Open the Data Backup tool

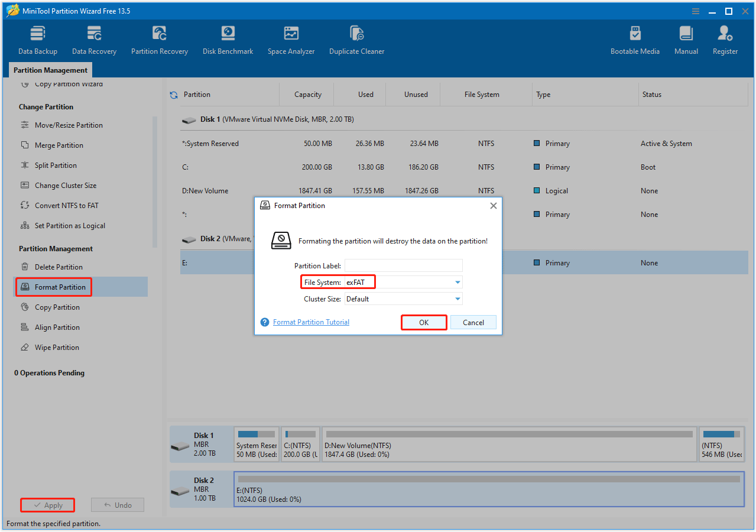37,39
